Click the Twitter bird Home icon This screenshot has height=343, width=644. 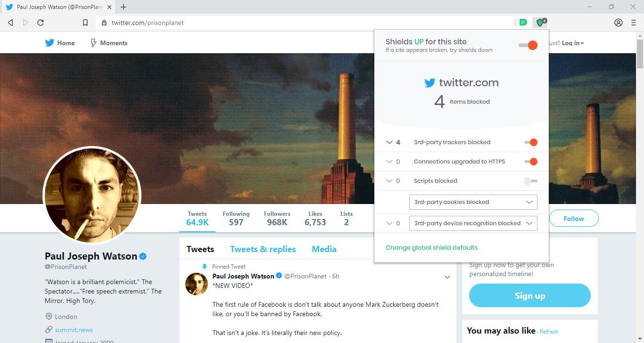point(50,43)
